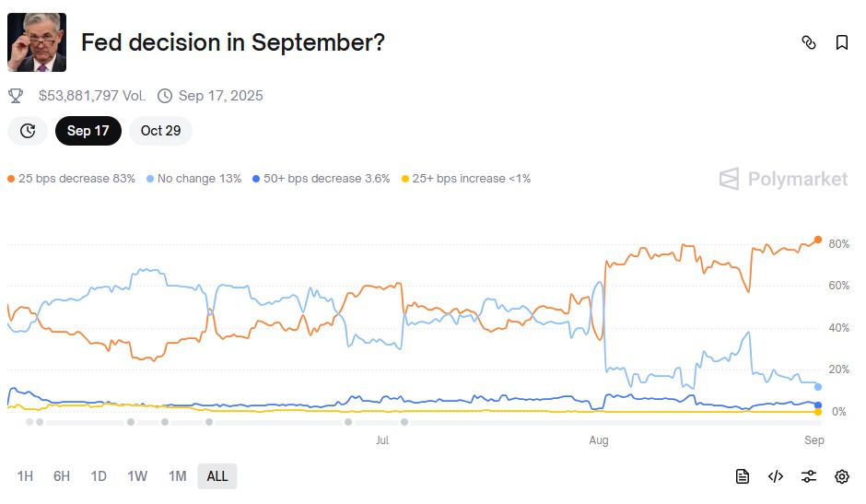Open the chart filter sliders icon
The image size is (866, 504).
(x=809, y=476)
